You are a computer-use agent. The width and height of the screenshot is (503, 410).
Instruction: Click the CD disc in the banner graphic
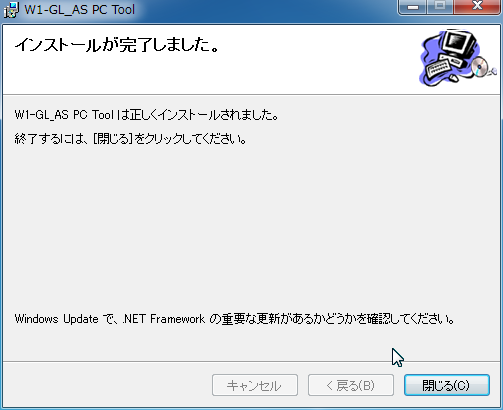pos(480,66)
